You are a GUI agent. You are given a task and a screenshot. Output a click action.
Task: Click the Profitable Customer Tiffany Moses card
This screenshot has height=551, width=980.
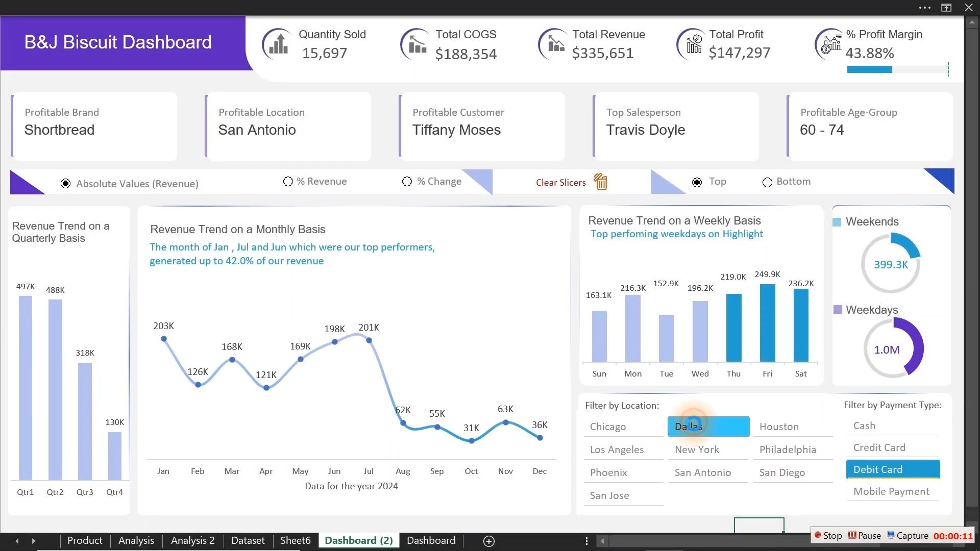pos(482,126)
